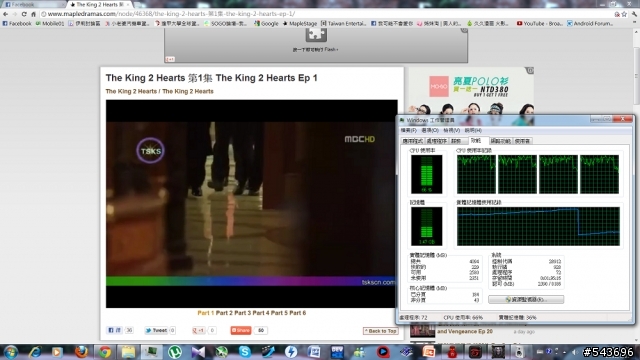Open Visual Studio taskbar icon

198,352
